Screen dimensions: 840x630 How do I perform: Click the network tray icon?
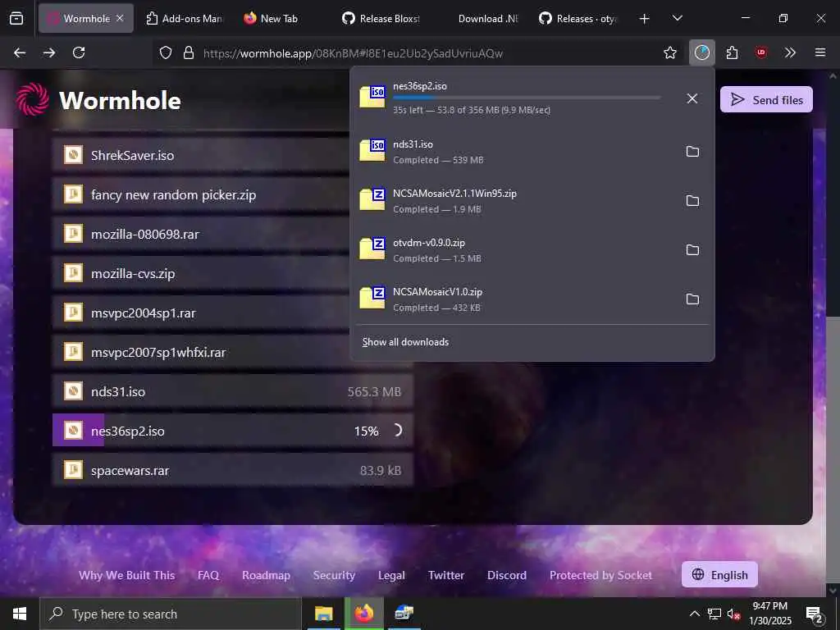pos(714,614)
